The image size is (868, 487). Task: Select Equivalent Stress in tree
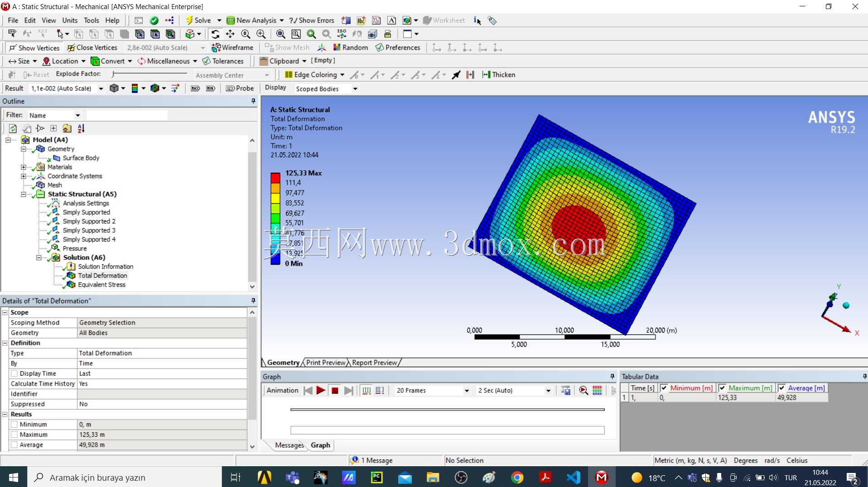point(101,285)
